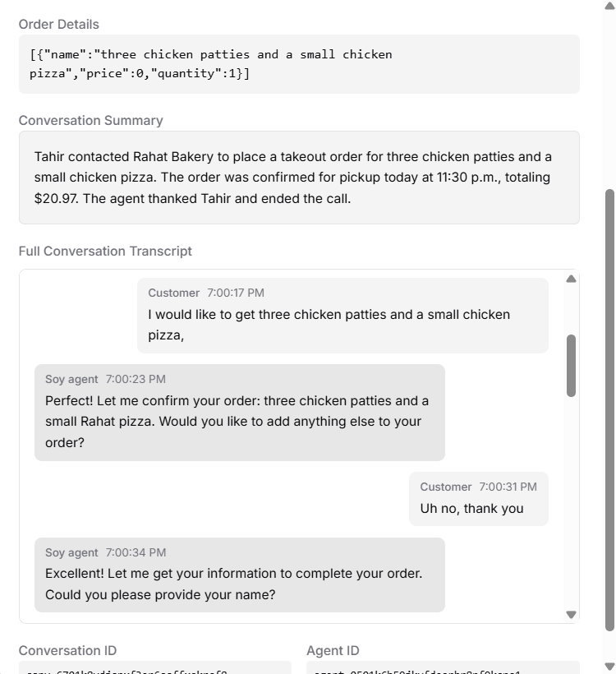
Task: Click the page scroll-down arrow bottom right
Action: pyautogui.click(x=609, y=667)
